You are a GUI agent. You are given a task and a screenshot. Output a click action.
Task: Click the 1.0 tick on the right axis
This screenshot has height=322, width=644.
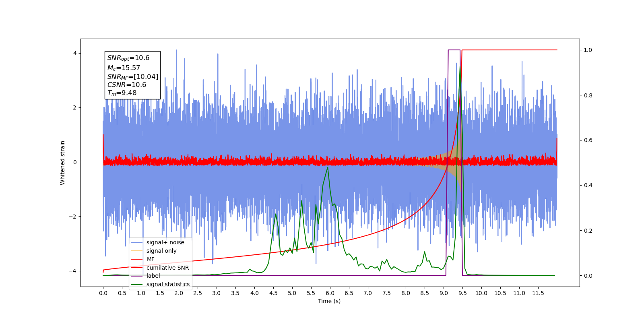click(588, 50)
